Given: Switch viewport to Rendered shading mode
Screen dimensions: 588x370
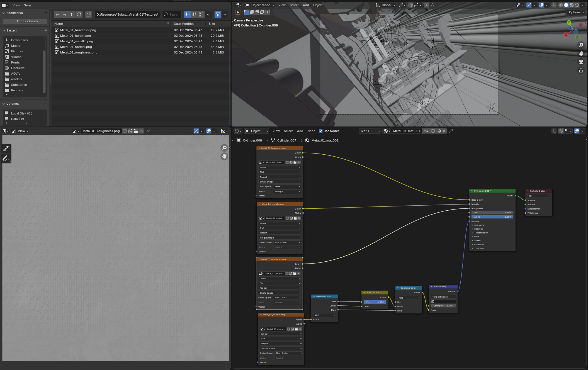Looking at the screenshot, I should pyautogui.click(x=577, y=5).
